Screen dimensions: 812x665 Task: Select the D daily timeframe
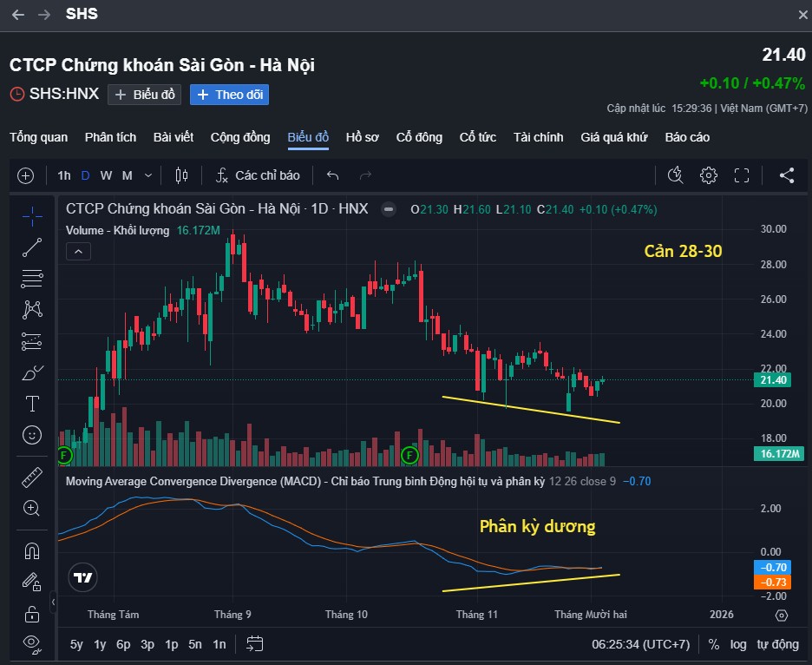pyautogui.click(x=85, y=175)
